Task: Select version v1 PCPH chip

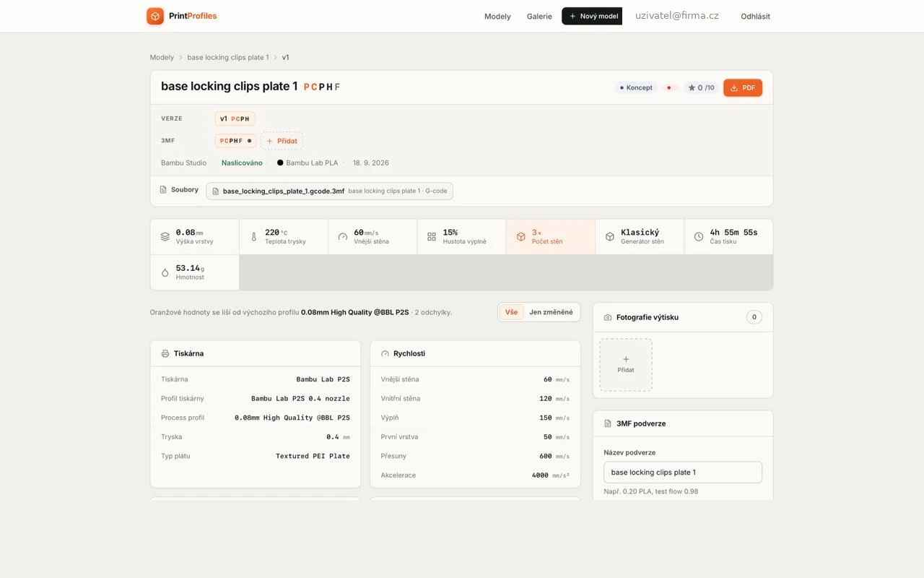Action: (235, 118)
